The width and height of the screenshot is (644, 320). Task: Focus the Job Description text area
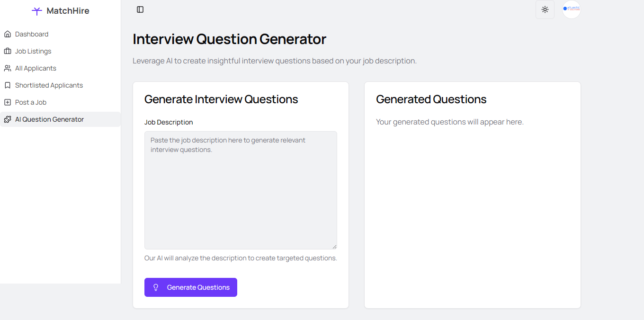[x=241, y=190]
